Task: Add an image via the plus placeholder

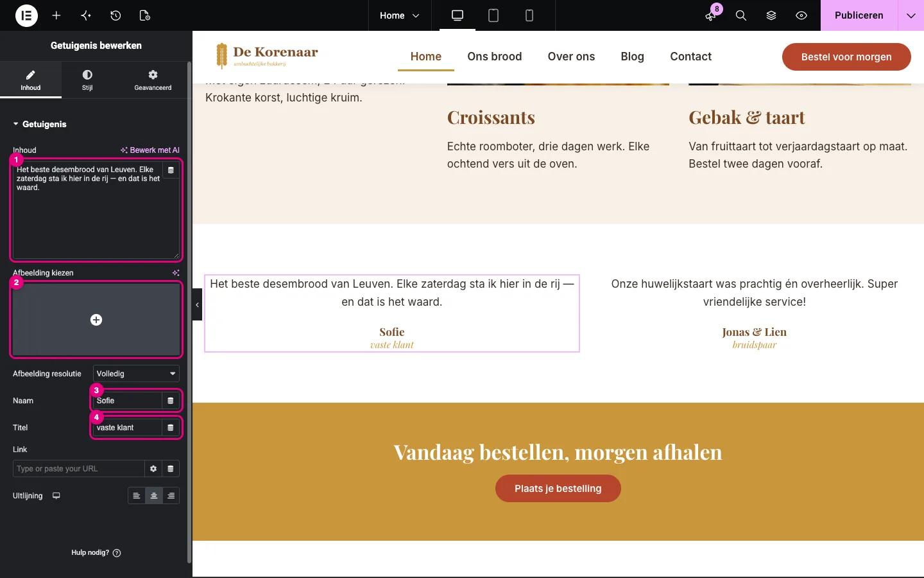Action: [x=96, y=320]
